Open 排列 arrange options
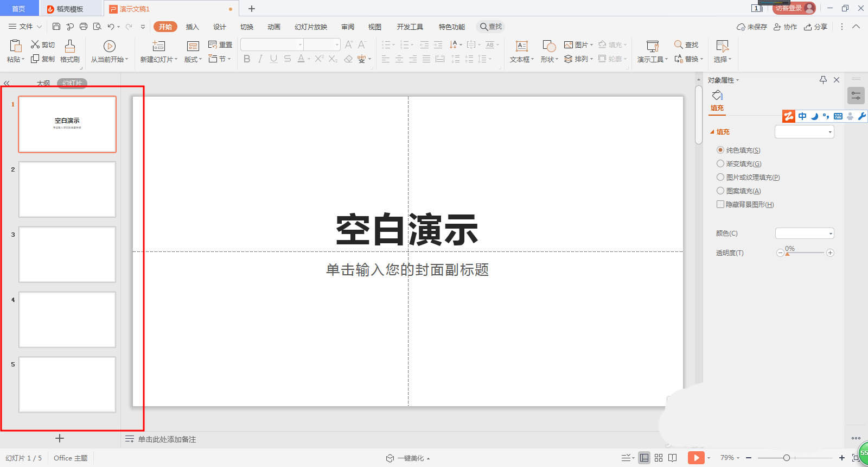 [x=578, y=59]
